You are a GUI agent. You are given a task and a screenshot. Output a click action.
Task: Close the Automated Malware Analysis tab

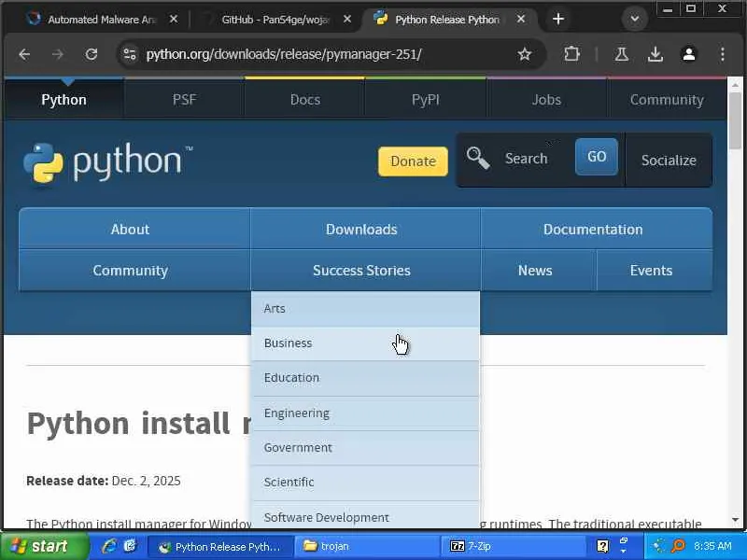tap(174, 19)
